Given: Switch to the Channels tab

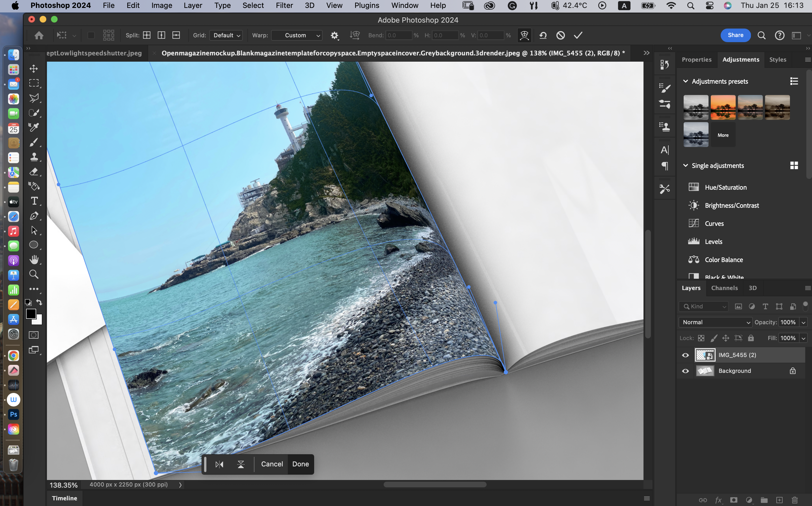Looking at the screenshot, I should click(x=724, y=288).
